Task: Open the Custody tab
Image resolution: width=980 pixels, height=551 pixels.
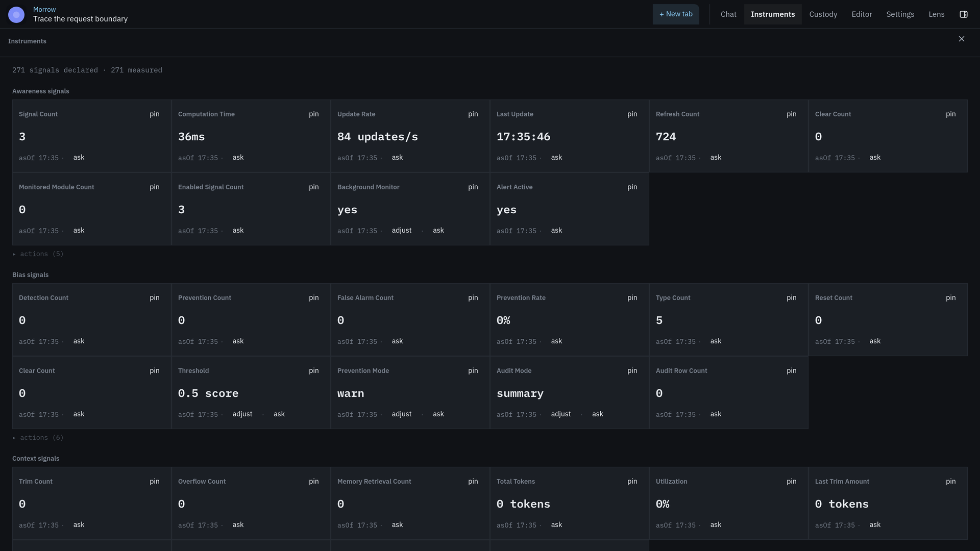Action: tap(823, 14)
